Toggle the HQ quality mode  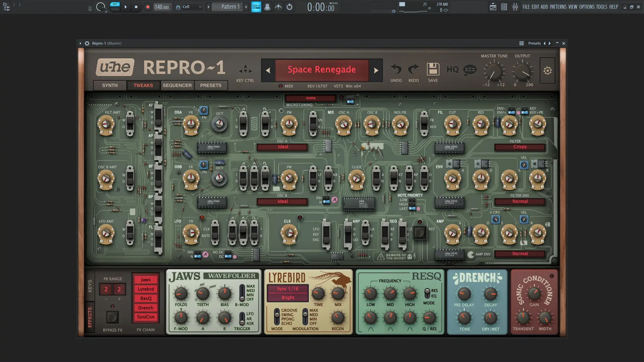coord(452,70)
